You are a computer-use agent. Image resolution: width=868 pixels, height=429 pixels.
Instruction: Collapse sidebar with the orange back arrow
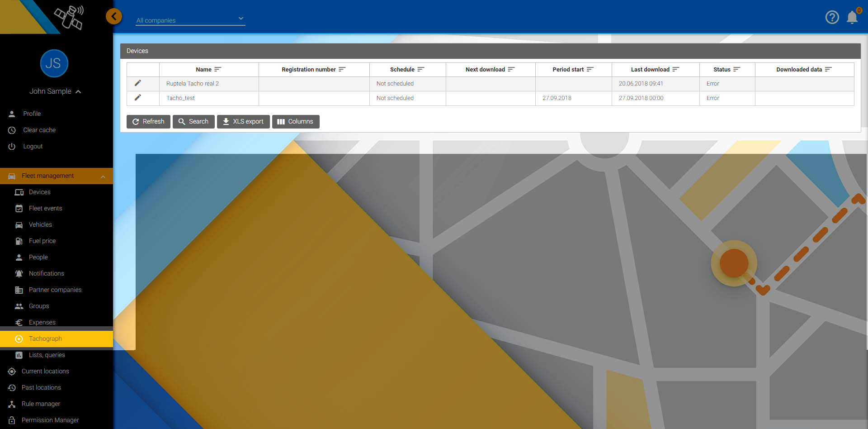point(114,17)
